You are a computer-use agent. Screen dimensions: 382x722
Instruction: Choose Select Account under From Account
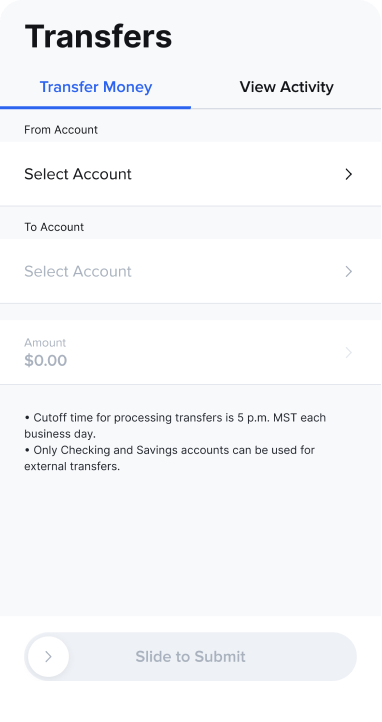click(x=191, y=174)
